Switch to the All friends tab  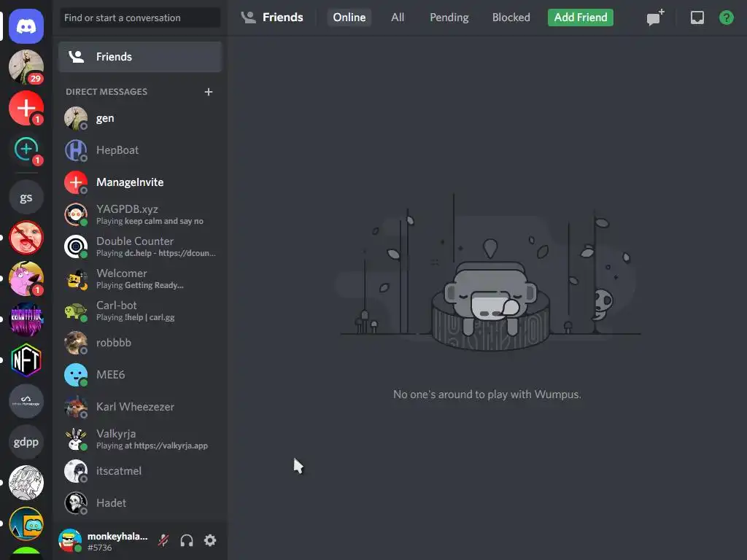click(x=398, y=17)
